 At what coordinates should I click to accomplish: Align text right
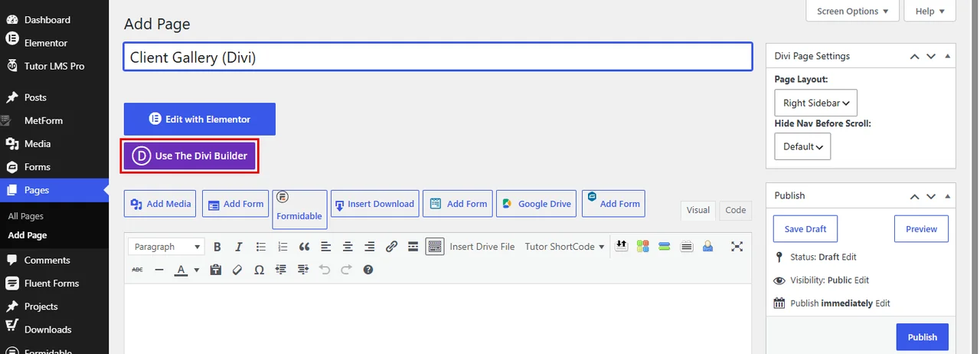pyautogui.click(x=370, y=247)
